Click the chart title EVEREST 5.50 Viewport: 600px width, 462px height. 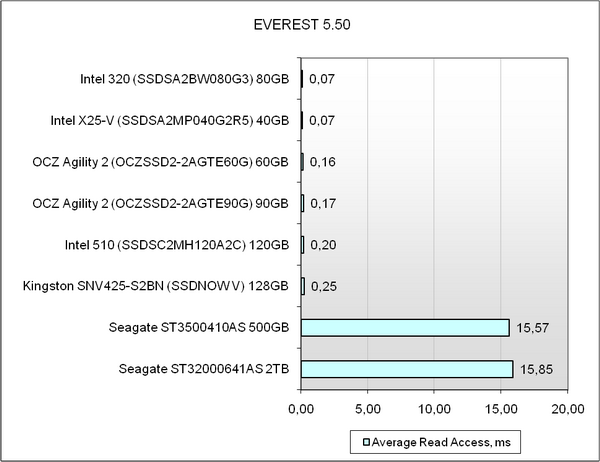point(302,24)
